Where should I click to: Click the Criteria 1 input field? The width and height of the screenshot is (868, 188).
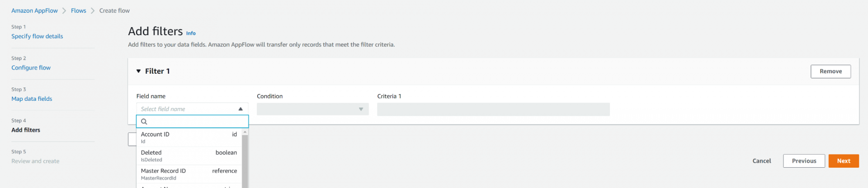(x=493, y=109)
